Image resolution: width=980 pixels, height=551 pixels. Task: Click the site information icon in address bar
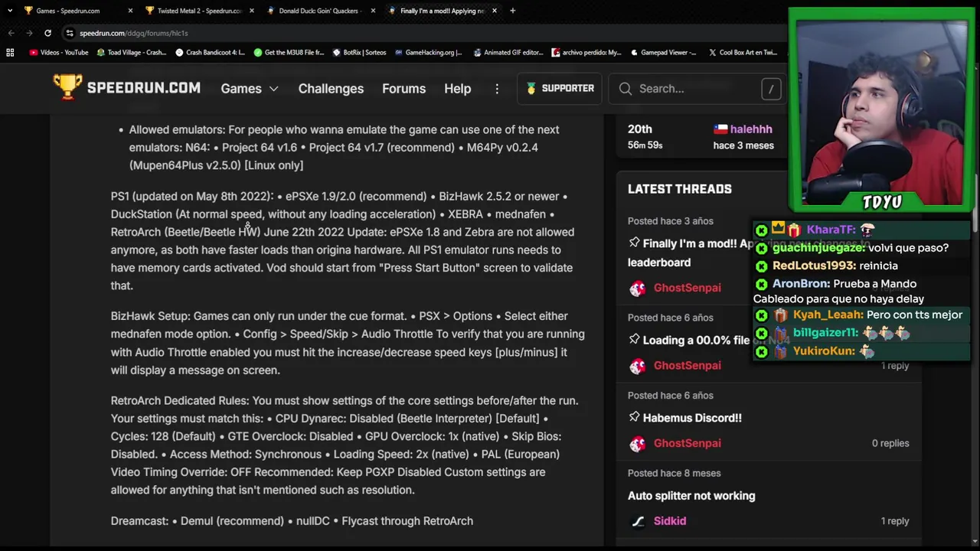[x=70, y=33]
